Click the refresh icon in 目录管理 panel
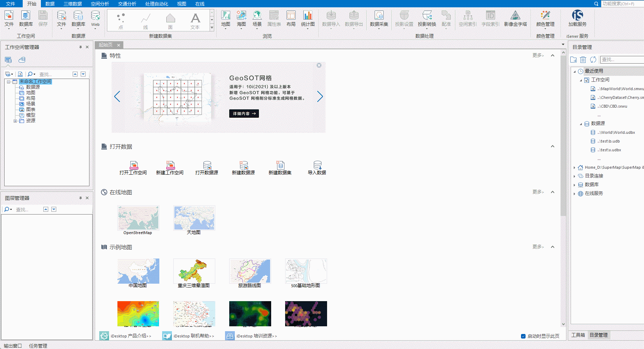 (593, 60)
